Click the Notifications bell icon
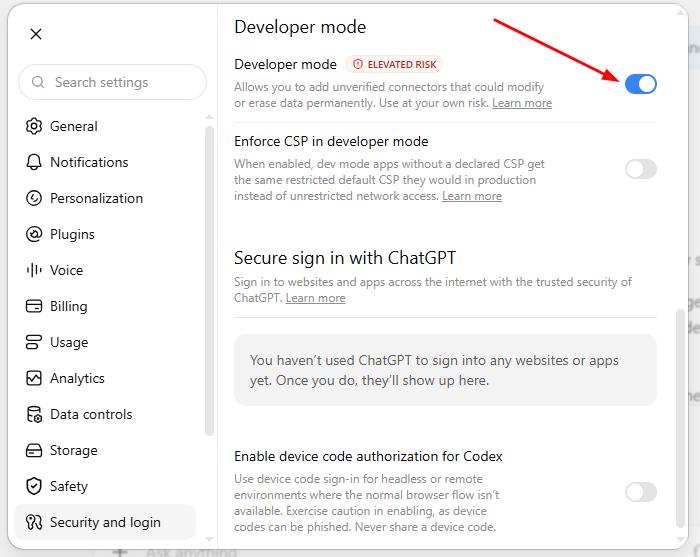The height and width of the screenshot is (557, 700). 34,162
